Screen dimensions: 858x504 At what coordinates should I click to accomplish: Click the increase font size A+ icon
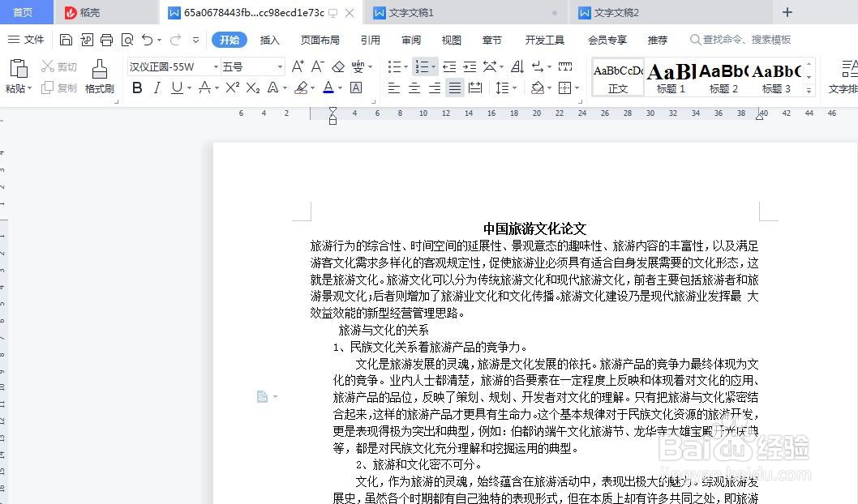(296, 66)
